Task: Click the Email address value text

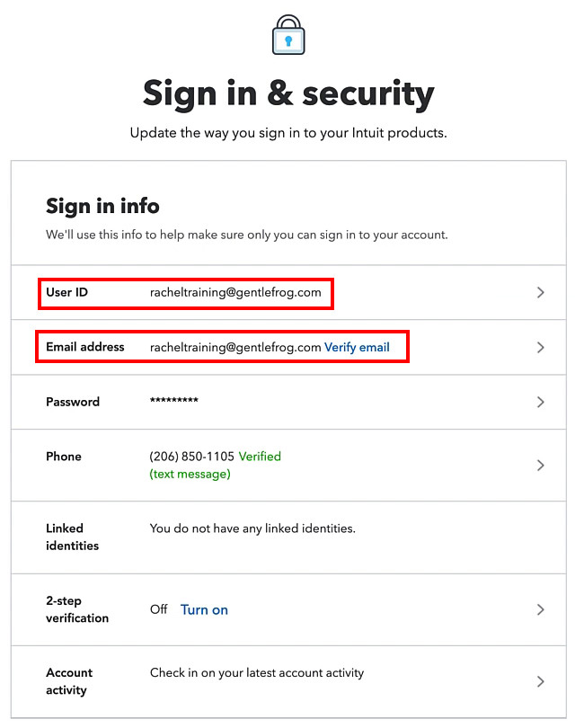Action: click(235, 347)
